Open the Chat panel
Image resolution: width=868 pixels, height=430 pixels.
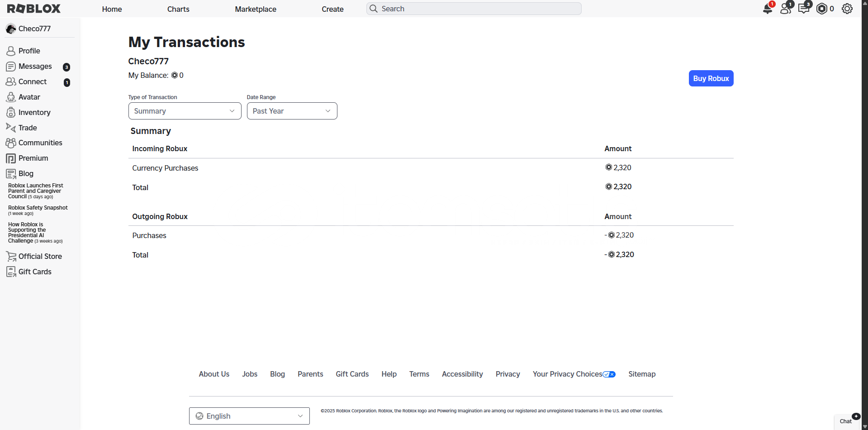(x=846, y=421)
